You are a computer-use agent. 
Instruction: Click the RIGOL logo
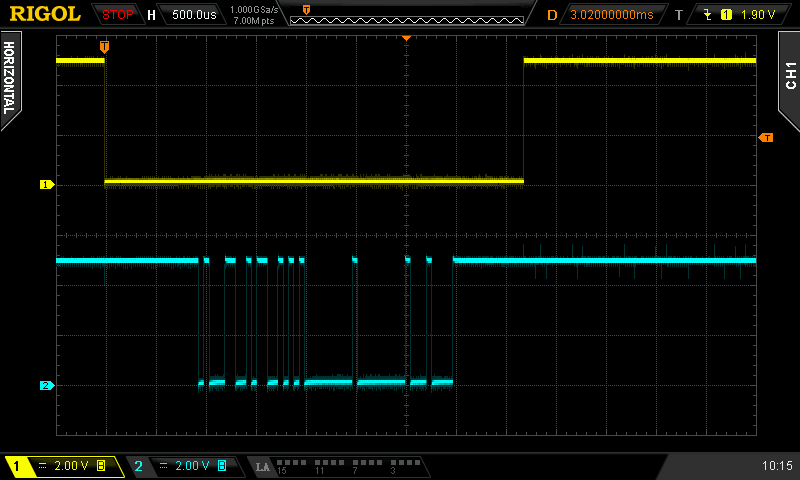pos(45,14)
